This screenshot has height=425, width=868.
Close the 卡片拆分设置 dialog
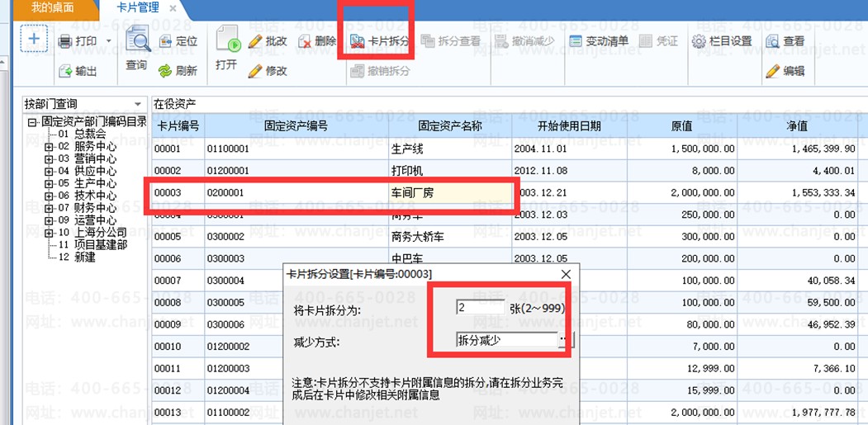pos(566,274)
